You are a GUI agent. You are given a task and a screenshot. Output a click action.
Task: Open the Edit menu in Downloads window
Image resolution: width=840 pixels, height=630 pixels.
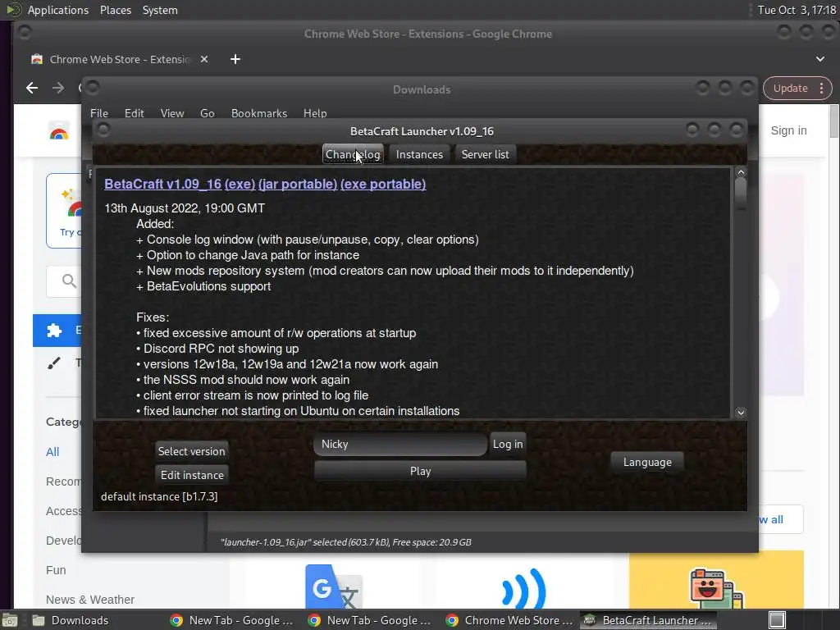[x=134, y=113]
